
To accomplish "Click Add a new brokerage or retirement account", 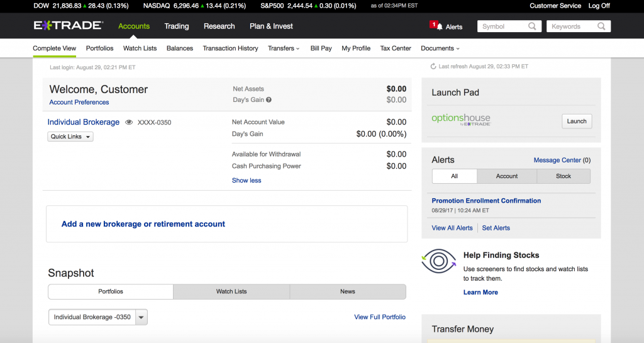I will (143, 224).
